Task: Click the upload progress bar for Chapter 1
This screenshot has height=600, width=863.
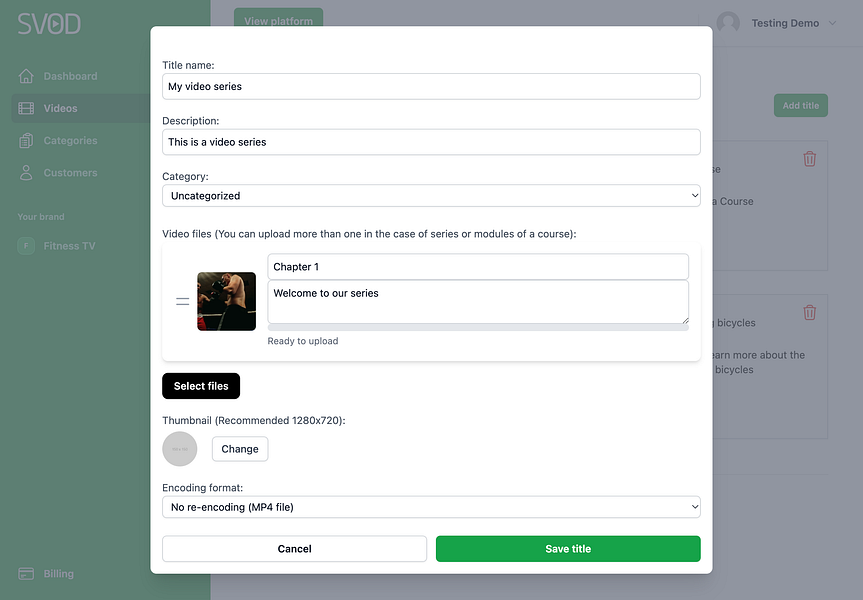Action: point(478,328)
